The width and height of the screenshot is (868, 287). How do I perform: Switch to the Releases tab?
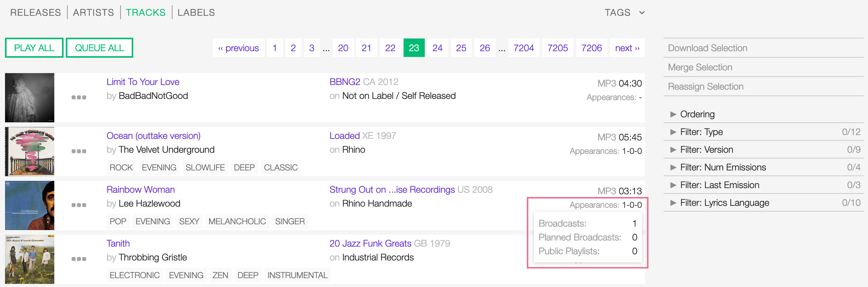(35, 13)
